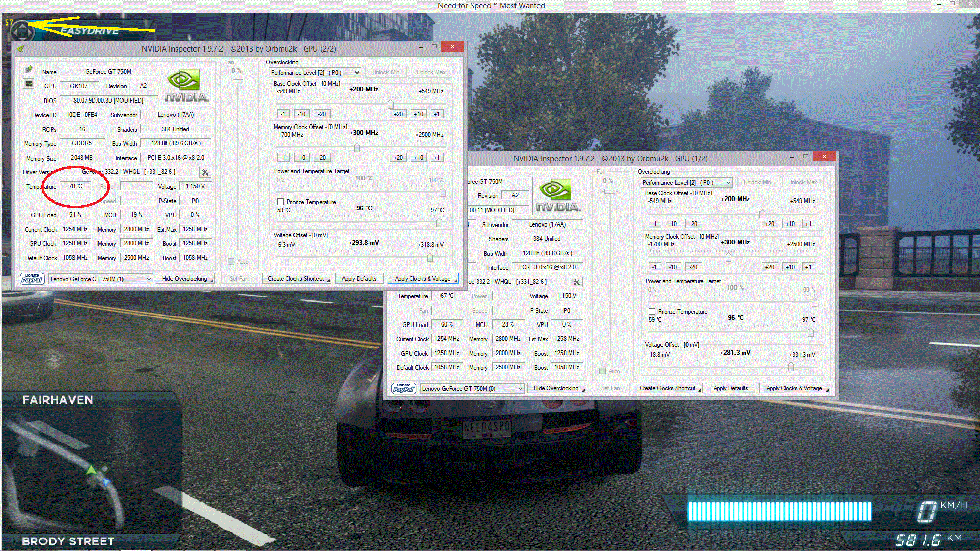Minimize the Need for Speed Most Wanted window
Viewport: 980px width, 551px height.
pos(938,5)
